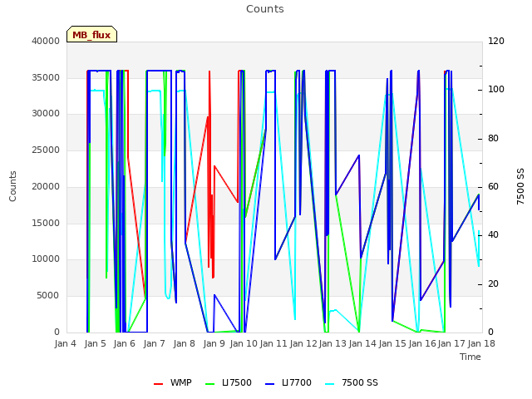Click the 100 right axis value
Viewport: 532px width, 399px height.
click(x=496, y=90)
